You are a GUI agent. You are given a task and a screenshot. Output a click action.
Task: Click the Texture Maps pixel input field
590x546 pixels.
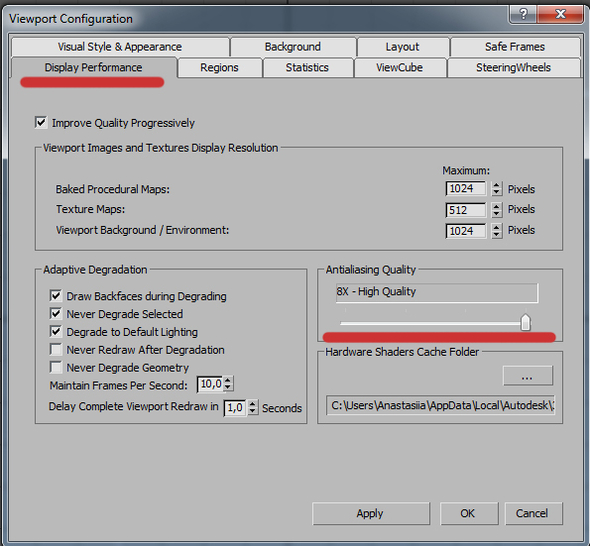(x=465, y=210)
